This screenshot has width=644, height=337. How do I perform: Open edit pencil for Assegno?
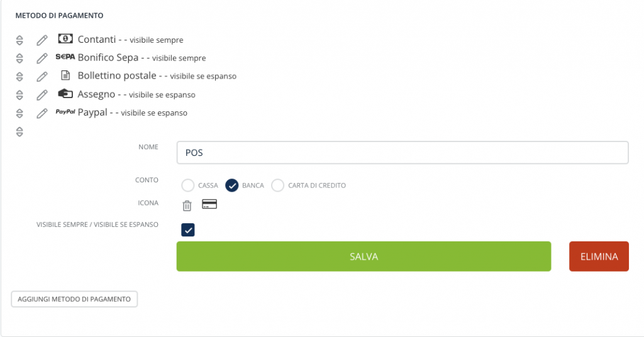click(x=42, y=95)
